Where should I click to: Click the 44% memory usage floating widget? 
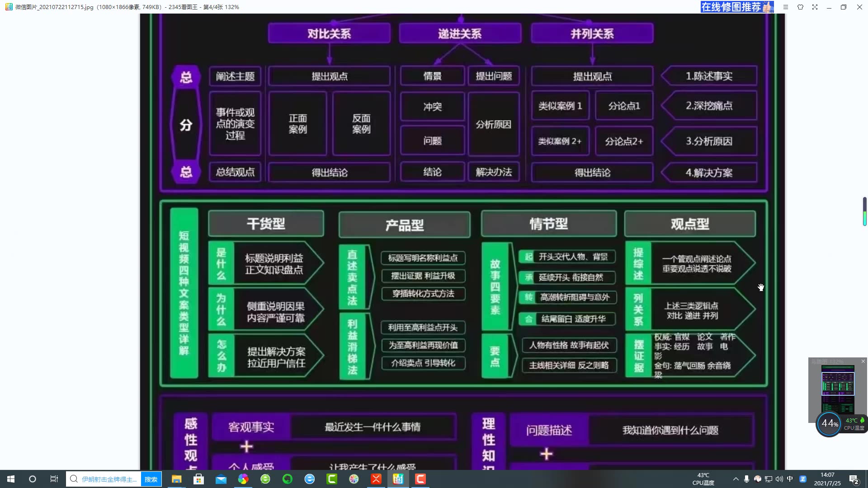[829, 424]
